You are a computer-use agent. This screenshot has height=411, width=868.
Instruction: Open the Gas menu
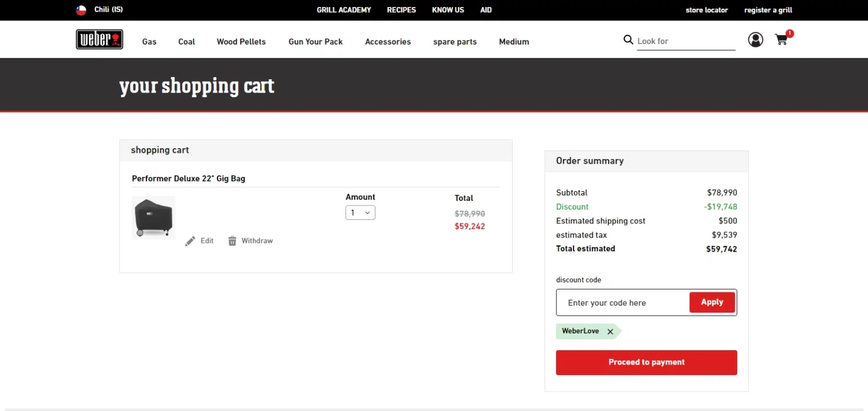tap(149, 42)
